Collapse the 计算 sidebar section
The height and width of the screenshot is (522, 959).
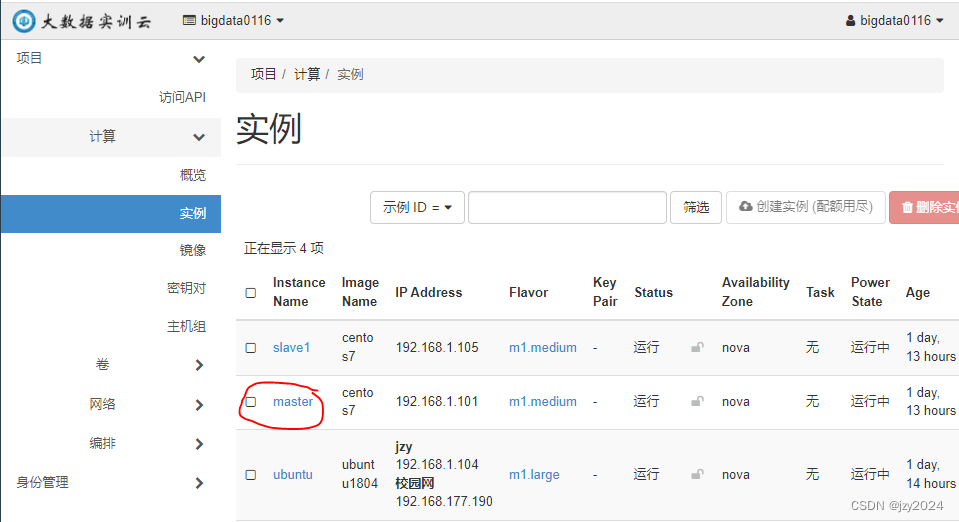[111, 136]
